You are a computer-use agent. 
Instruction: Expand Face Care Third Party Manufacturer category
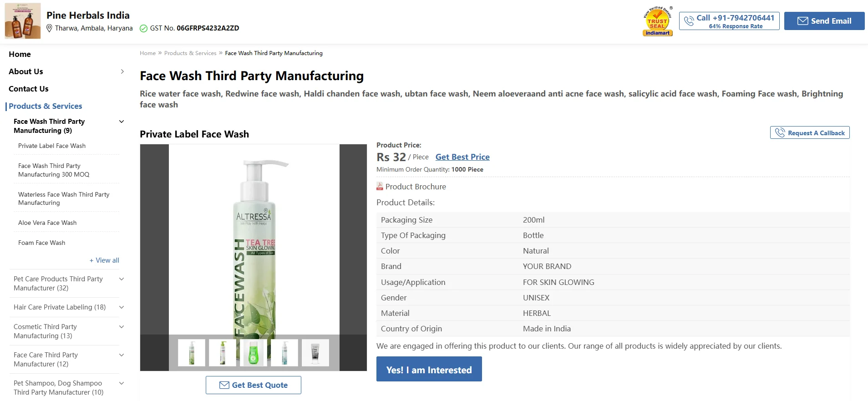[122, 355]
